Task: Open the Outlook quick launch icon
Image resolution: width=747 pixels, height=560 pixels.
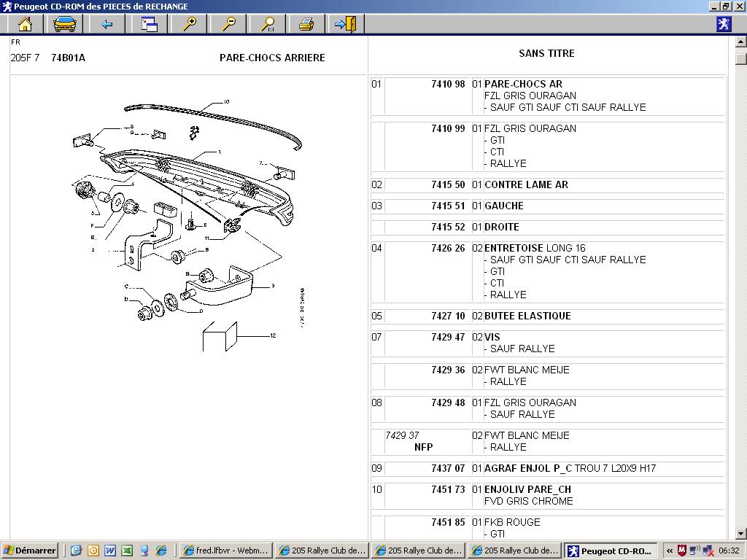Action: coord(93,551)
